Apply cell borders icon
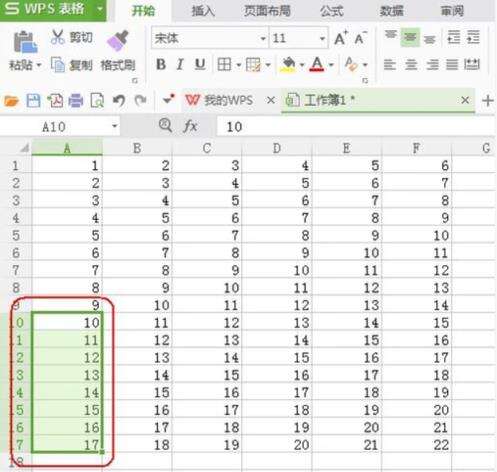497x472 pixels. [x=224, y=64]
